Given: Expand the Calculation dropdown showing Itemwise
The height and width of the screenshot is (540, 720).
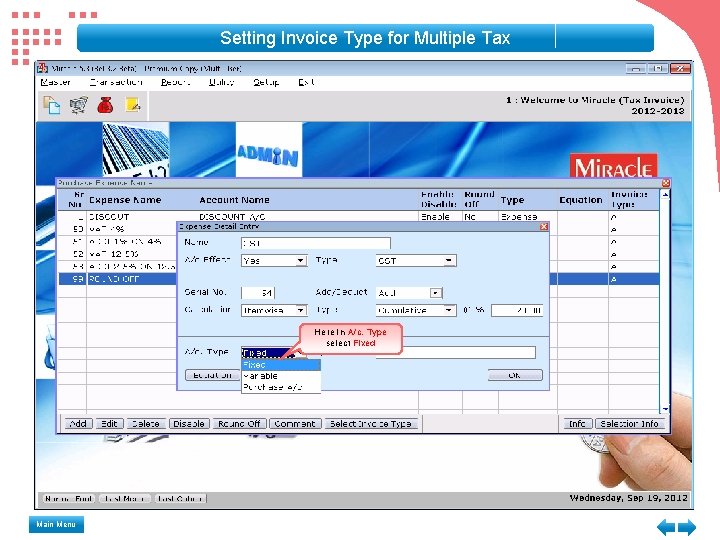Looking at the screenshot, I should pos(300,310).
